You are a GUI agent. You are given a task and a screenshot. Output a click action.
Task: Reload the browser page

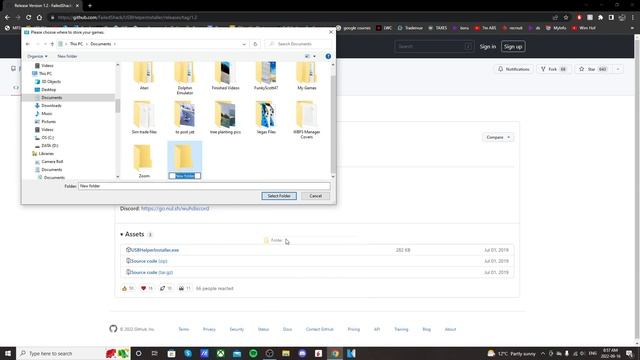(29, 18)
